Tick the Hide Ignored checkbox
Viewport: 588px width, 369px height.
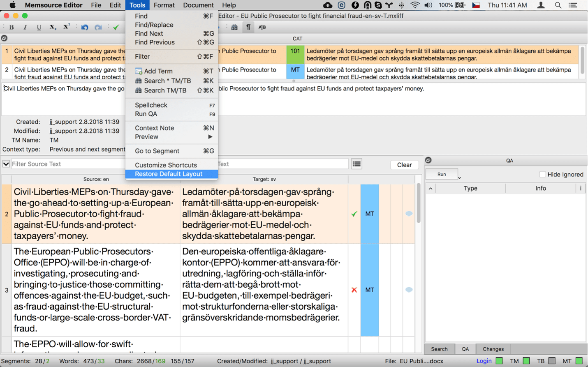(542, 174)
